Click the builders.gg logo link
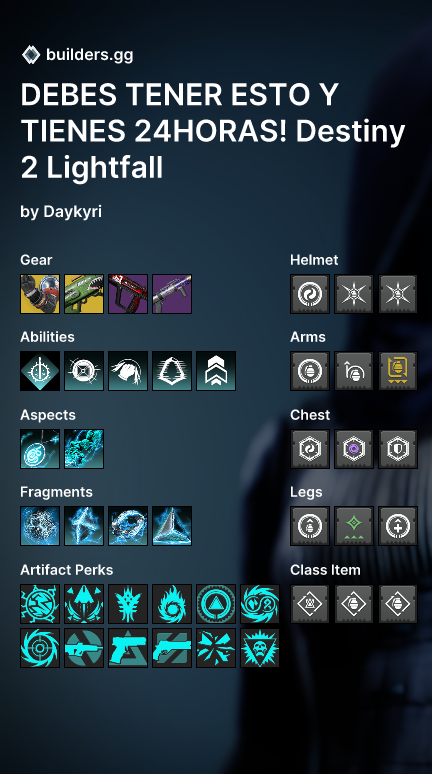432x774 pixels. 78,55
